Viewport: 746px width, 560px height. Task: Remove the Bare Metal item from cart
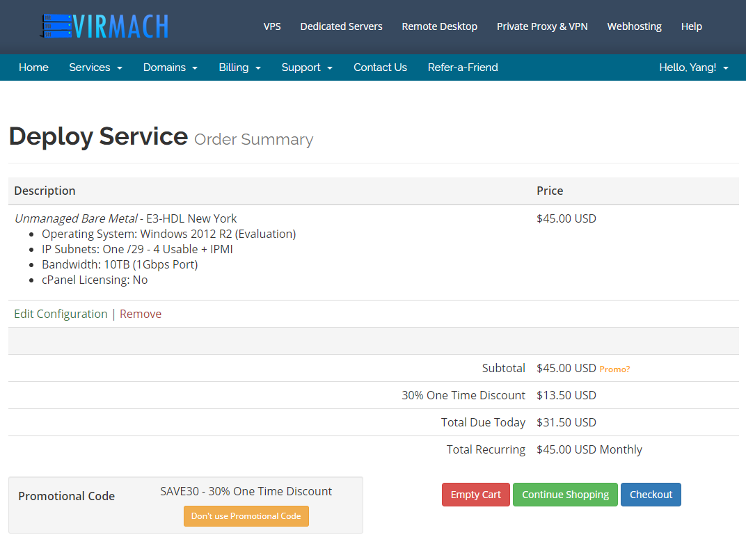[x=141, y=314]
